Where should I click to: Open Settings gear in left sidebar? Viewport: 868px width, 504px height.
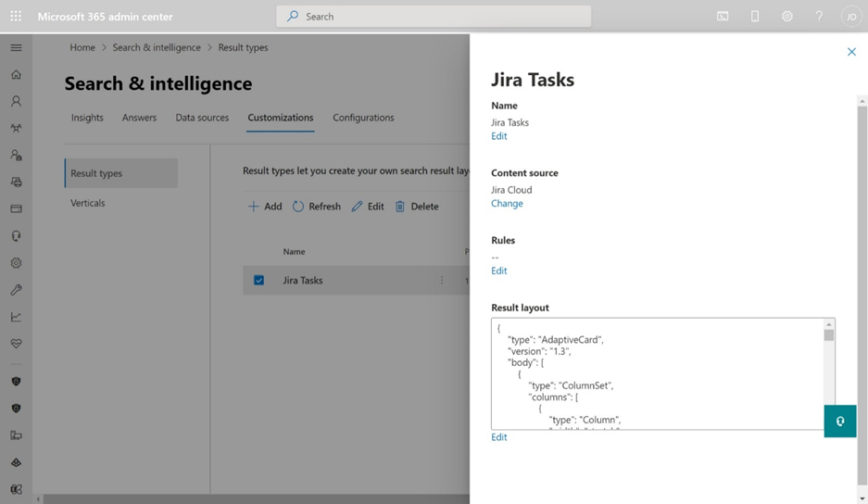tap(16, 263)
